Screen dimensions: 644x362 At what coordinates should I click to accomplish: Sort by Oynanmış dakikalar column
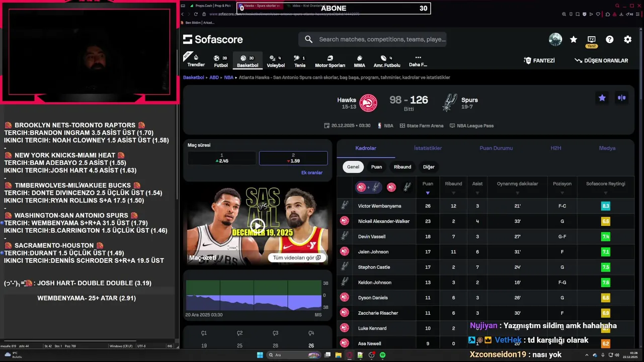[517, 188]
